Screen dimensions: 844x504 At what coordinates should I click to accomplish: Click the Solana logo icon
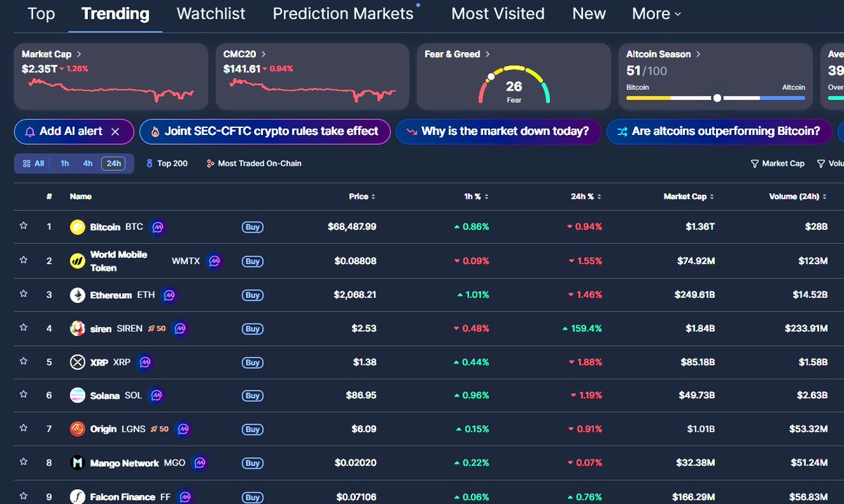click(x=77, y=396)
